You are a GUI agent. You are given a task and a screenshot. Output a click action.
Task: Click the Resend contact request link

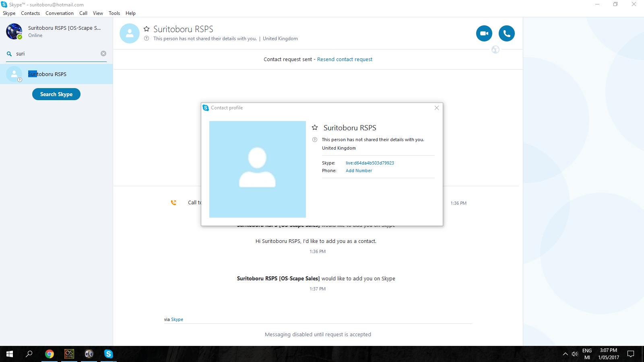pos(345,59)
